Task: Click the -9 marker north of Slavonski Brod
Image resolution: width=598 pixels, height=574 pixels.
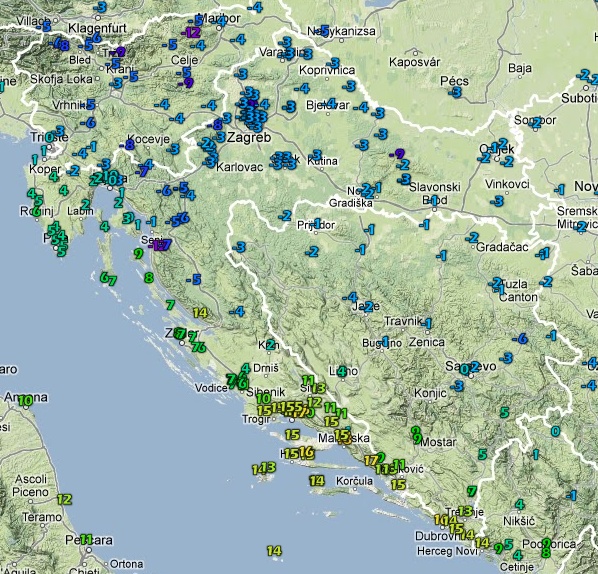Action: [397, 154]
